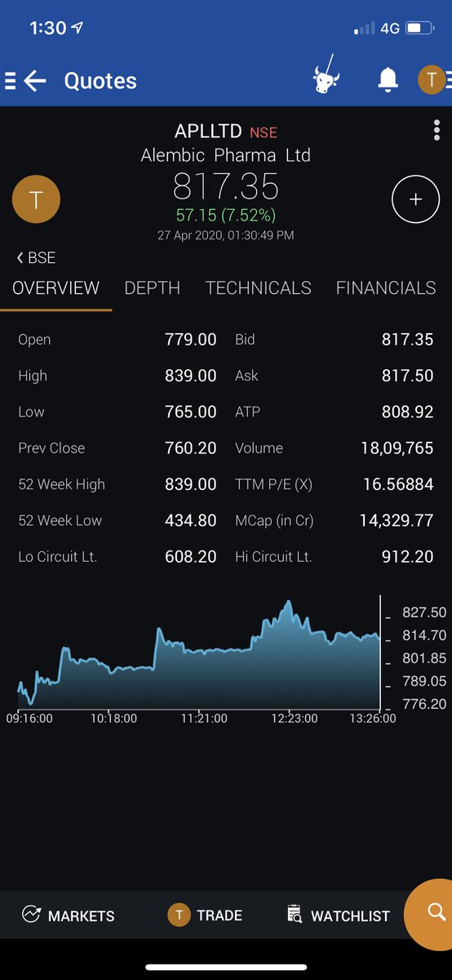Tap the 52 Week Low value 434.80
452x980 pixels.
pyautogui.click(x=191, y=520)
